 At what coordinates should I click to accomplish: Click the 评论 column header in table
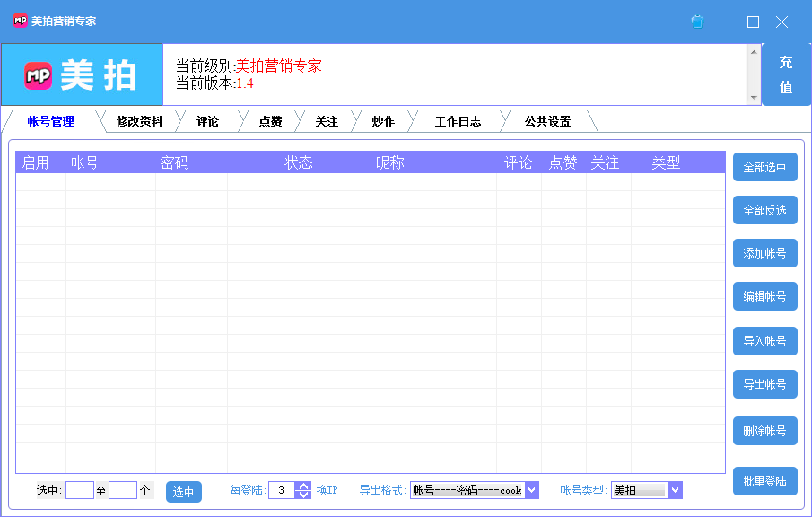(519, 162)
